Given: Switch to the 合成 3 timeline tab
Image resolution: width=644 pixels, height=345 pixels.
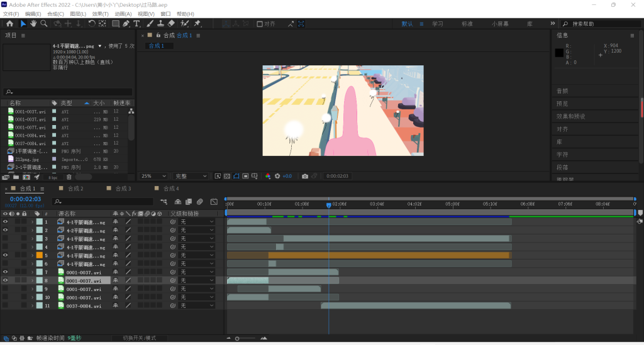Looking at the screenshot, I should pyautogui.click(x=123, y=189).
